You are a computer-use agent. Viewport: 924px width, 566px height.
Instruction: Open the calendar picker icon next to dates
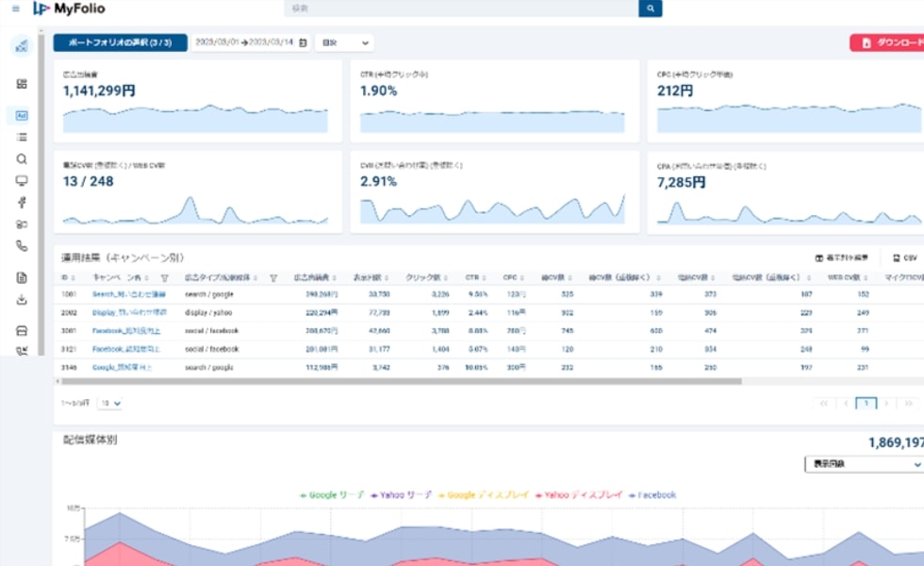click(x=303, y=42)
